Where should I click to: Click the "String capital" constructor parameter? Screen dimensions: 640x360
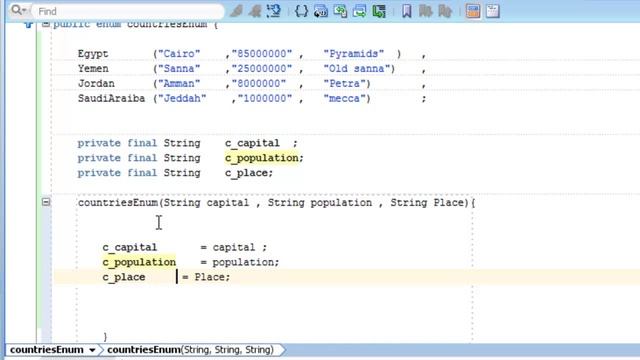tap(207, 203)
